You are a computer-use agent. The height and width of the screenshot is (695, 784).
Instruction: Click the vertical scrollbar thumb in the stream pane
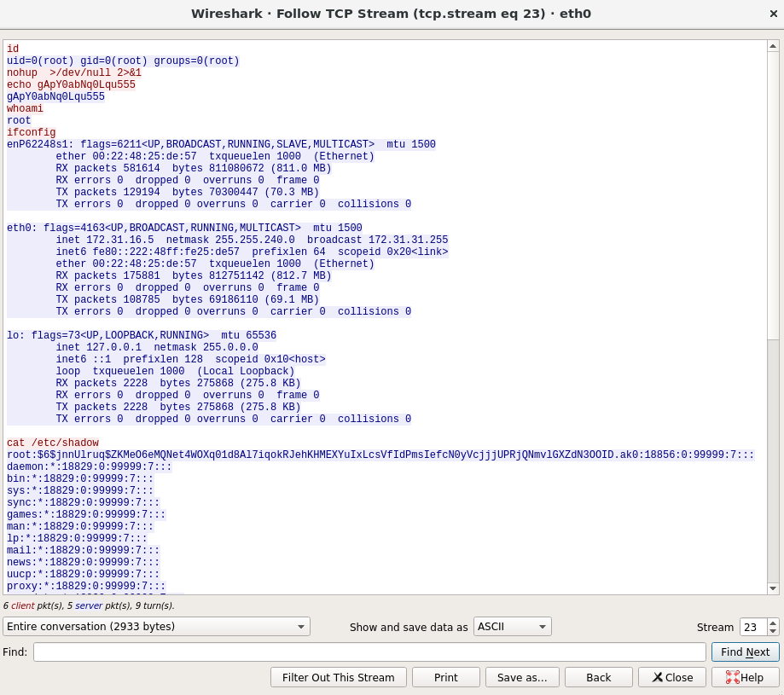point(773,195)
